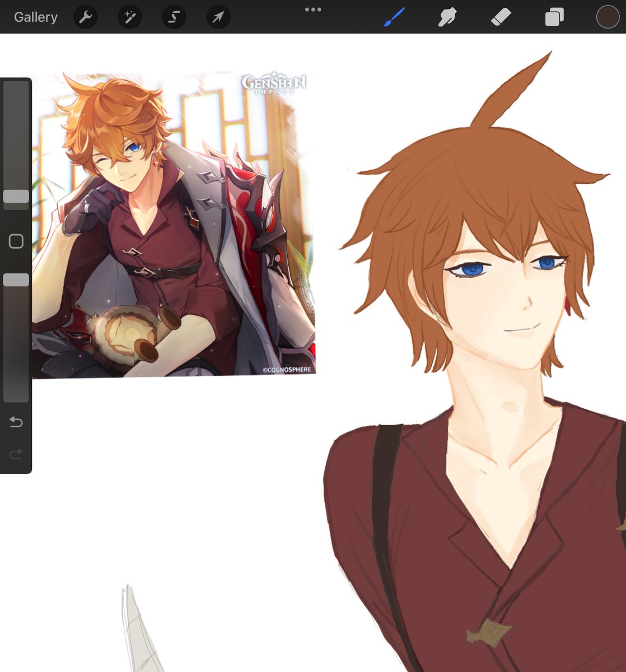Open the active color swatch
The width and height of the screenshot is (626, 672).
[608, 17]
